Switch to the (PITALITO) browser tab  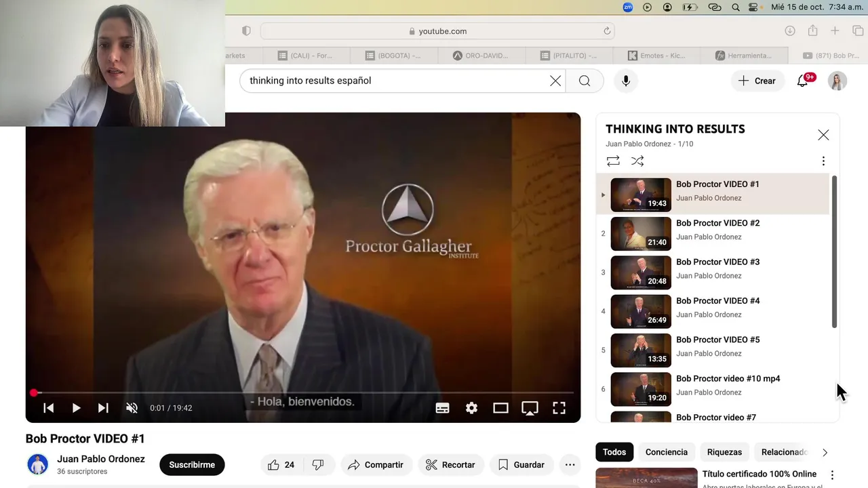click(570, 56)
